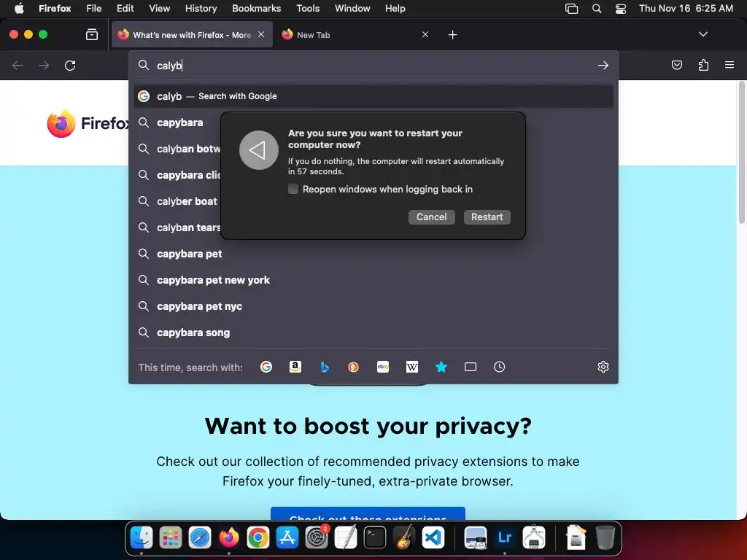
Task: Expand the list all tabs chevron
Action: pyautogui.click(x=703, y=34)
